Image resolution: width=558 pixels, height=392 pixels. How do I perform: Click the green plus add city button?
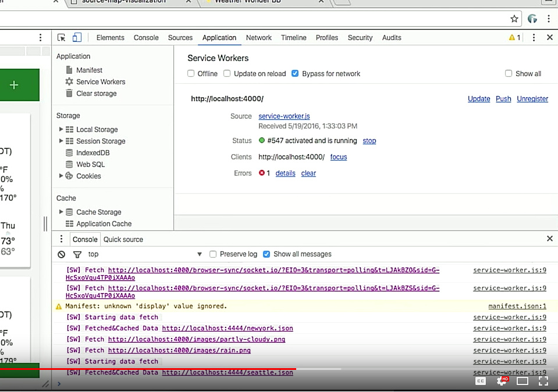coord(14,85)
